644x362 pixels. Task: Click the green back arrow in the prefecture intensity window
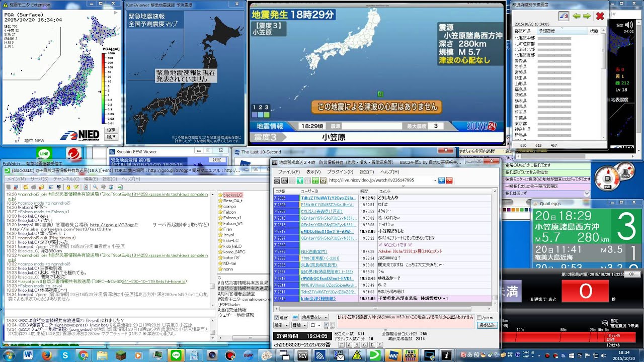(x=577, y=16)
